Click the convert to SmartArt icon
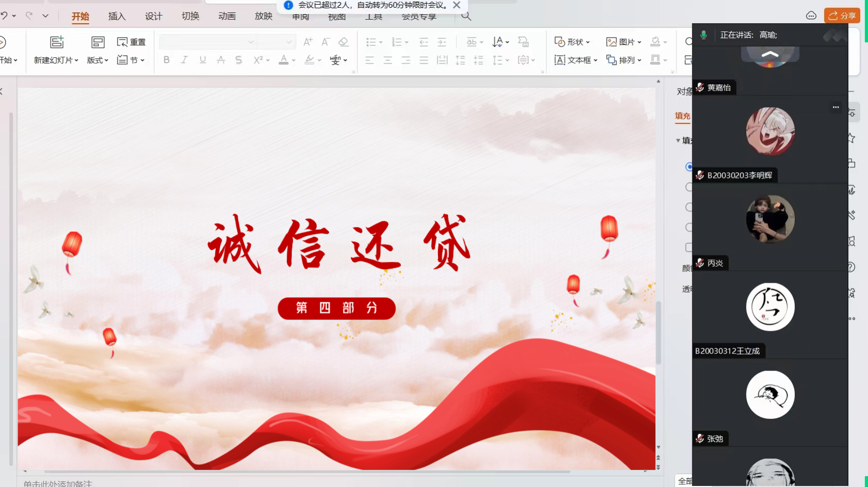 click(x=523, y=42)
